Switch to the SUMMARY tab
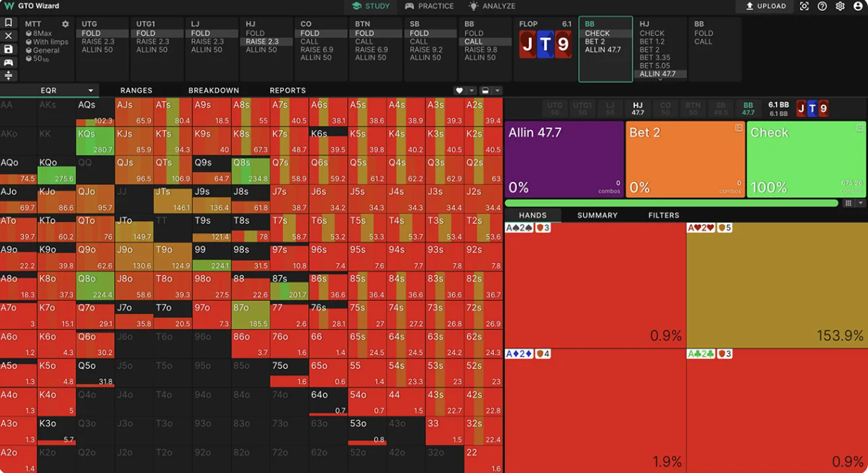This screenshot has width=868, height=473. 597,215
